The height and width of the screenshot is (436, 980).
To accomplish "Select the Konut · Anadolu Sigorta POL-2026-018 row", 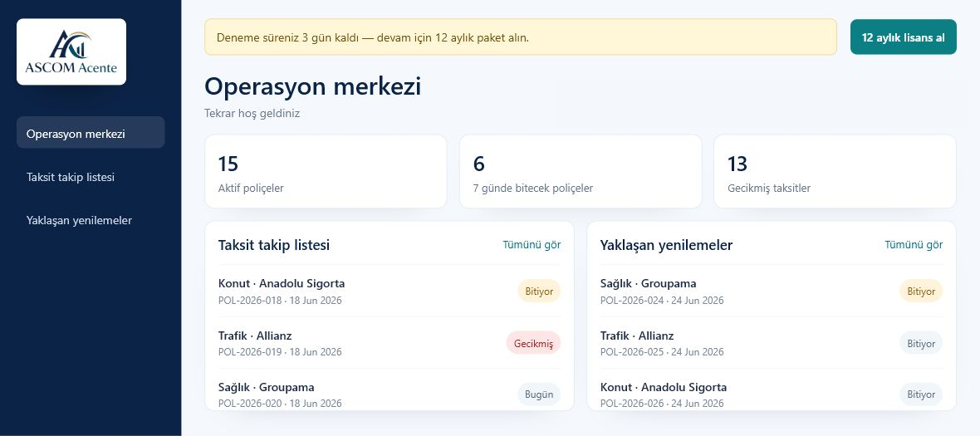I will coord(390,291).
